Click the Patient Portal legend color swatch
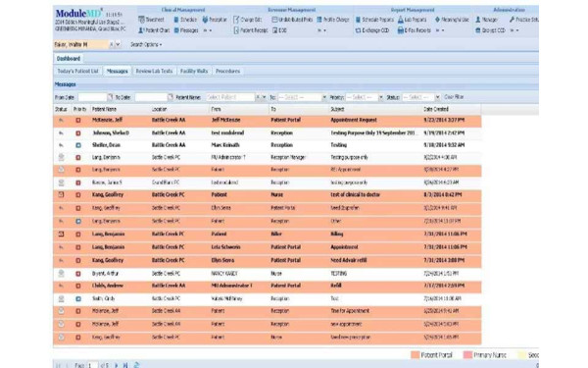588x368 pixels. [x=416, y=355]
